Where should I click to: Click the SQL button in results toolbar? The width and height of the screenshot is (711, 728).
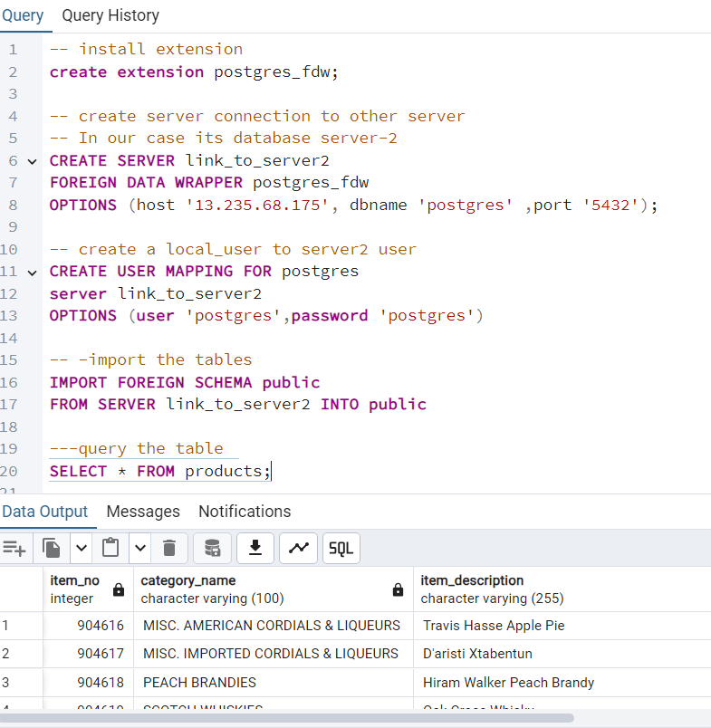[x=341, y=548]
